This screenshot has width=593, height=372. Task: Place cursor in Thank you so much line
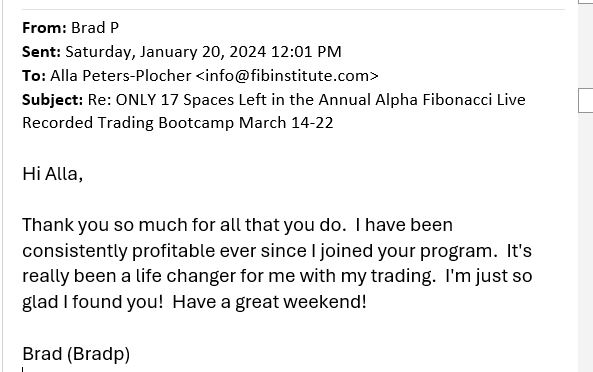[x=238, y=225]
